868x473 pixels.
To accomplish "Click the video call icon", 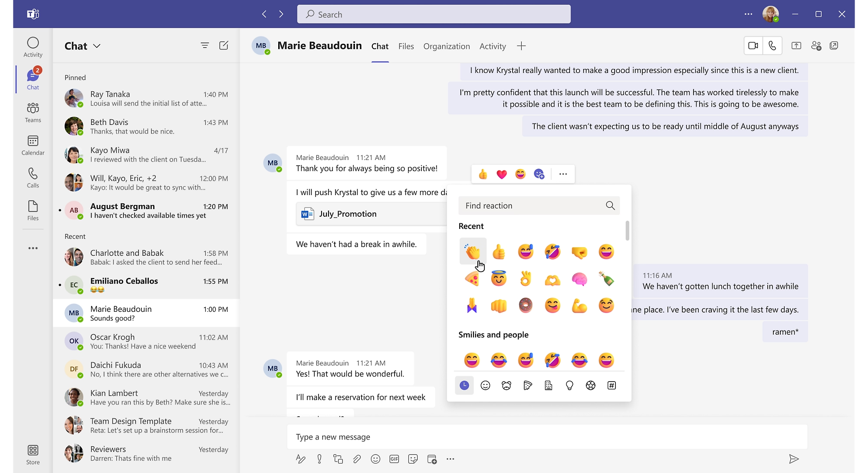I will tap(753, 46).
